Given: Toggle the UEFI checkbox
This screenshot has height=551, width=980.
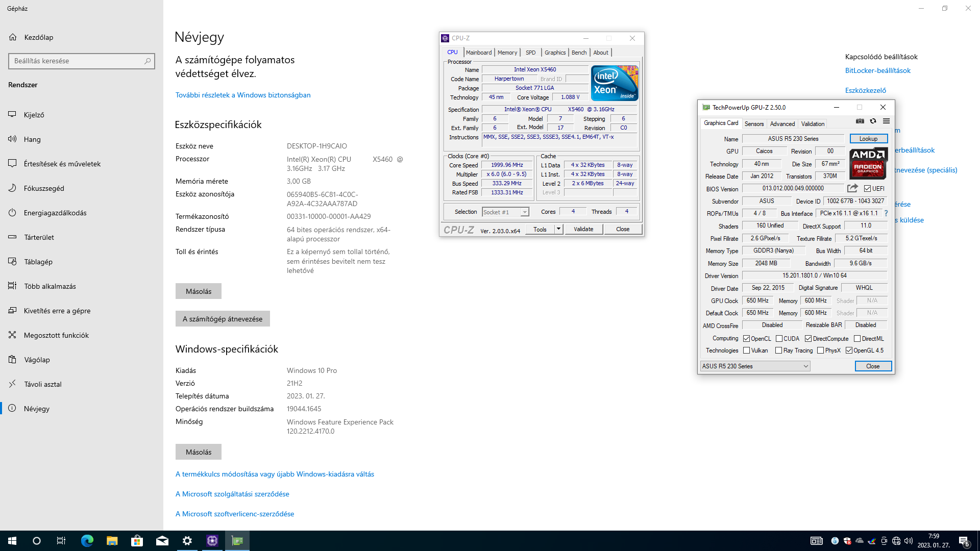Looking at the screenshot, I should point(867,189).
